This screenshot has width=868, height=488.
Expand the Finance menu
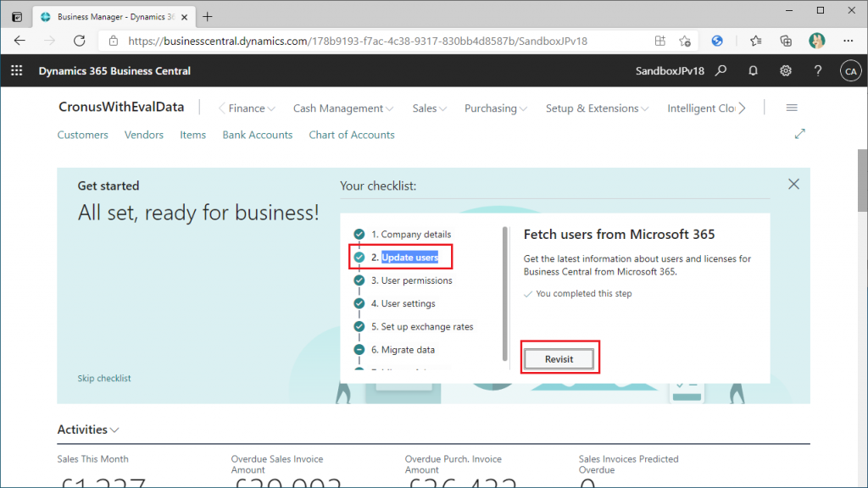(251, 108)
